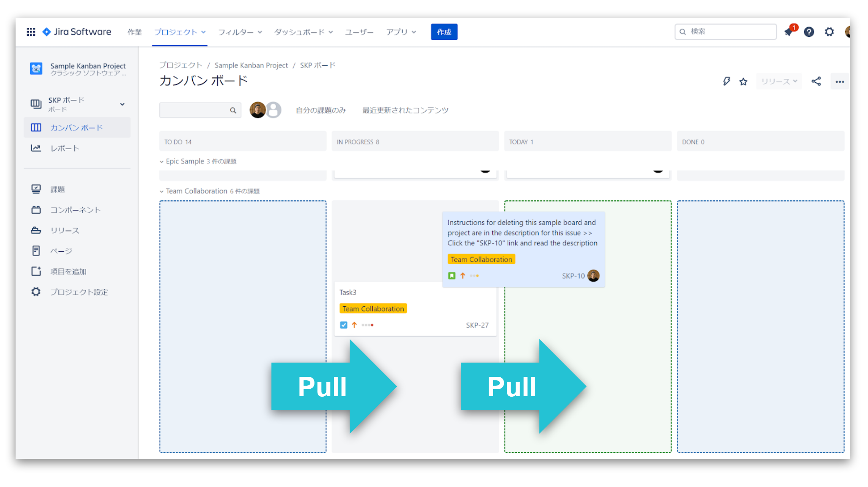The width and height of the screenshot is (868, 487).
Task: Click the board filter text field
Action: [x=200, y=110]
